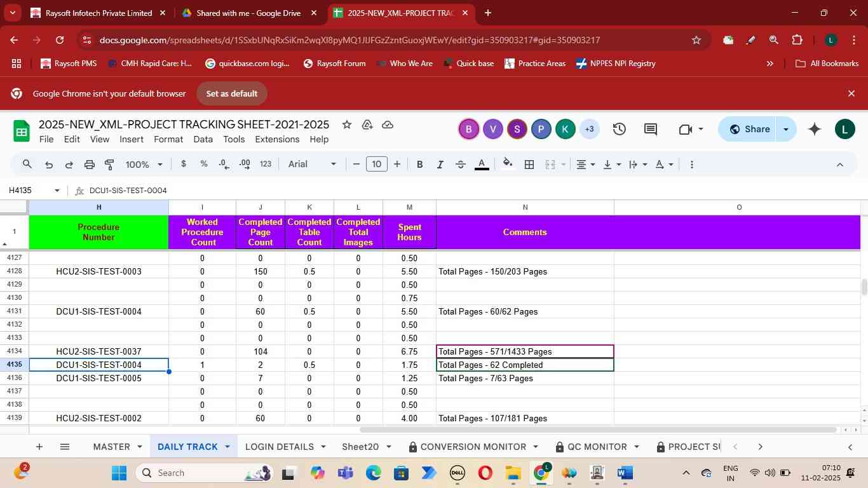Switch to the QC MONITOR sheet tab

(597, 447)
